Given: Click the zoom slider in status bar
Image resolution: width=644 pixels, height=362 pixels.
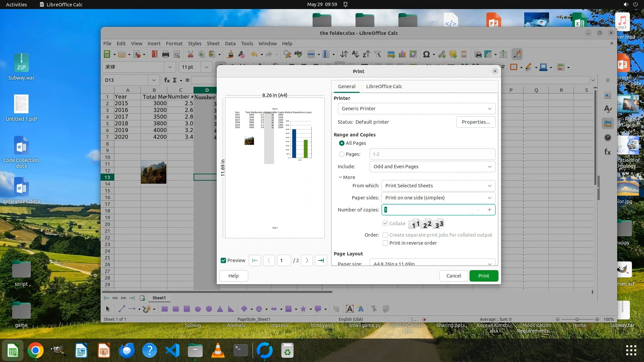Looking at the screenshot, I should [577, 319].
